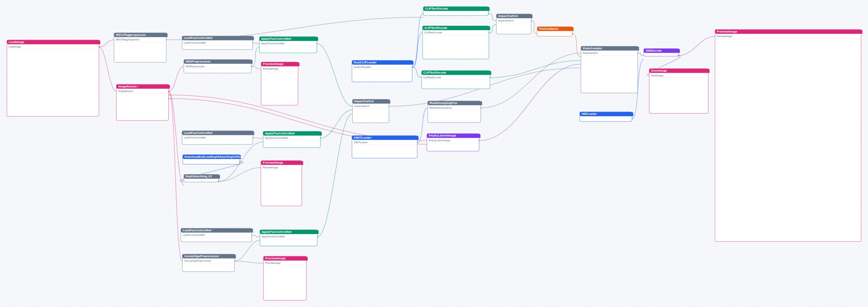Select the DownloadAndLoadDepthAnythingV2Model node header
The image size is (868, 307).
212,157
